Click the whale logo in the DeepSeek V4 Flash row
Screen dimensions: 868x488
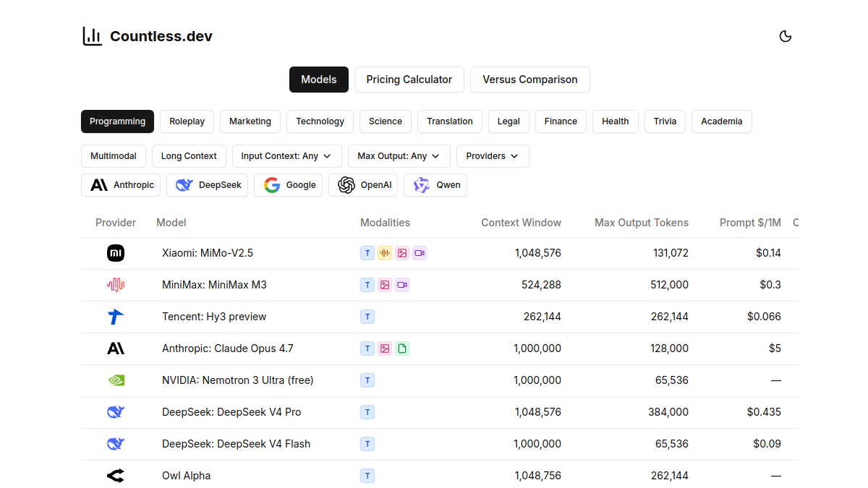coord(116,444)
